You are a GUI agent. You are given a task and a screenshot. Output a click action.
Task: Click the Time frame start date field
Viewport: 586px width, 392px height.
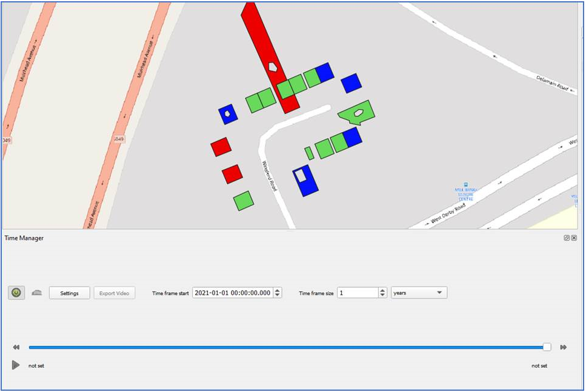pos(233,293)
